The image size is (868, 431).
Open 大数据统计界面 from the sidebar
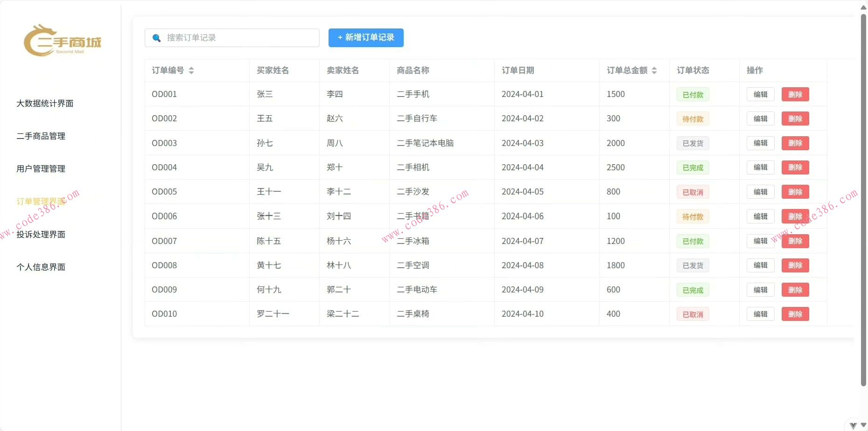coord(44,104)
